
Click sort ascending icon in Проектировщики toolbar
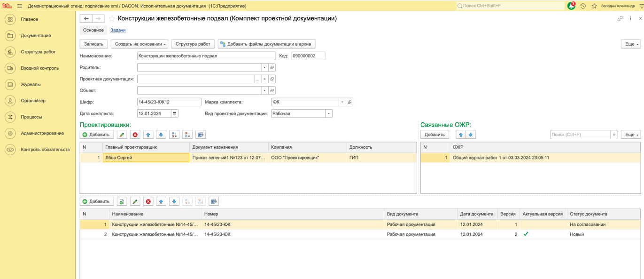pyautogui.click(x=174, y=135)
